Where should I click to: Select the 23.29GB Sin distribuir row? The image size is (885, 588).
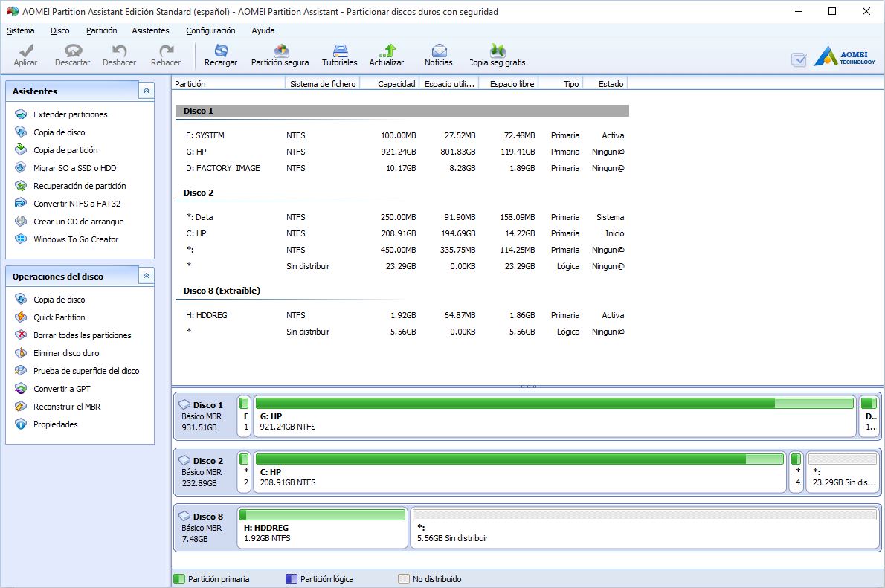[x=402, y=266]
